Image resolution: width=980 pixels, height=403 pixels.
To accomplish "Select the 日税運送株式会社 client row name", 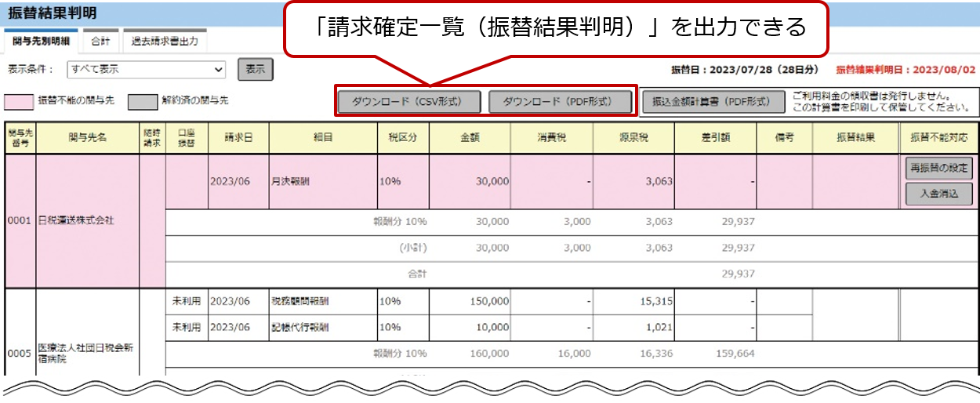I will pos(76,221).
